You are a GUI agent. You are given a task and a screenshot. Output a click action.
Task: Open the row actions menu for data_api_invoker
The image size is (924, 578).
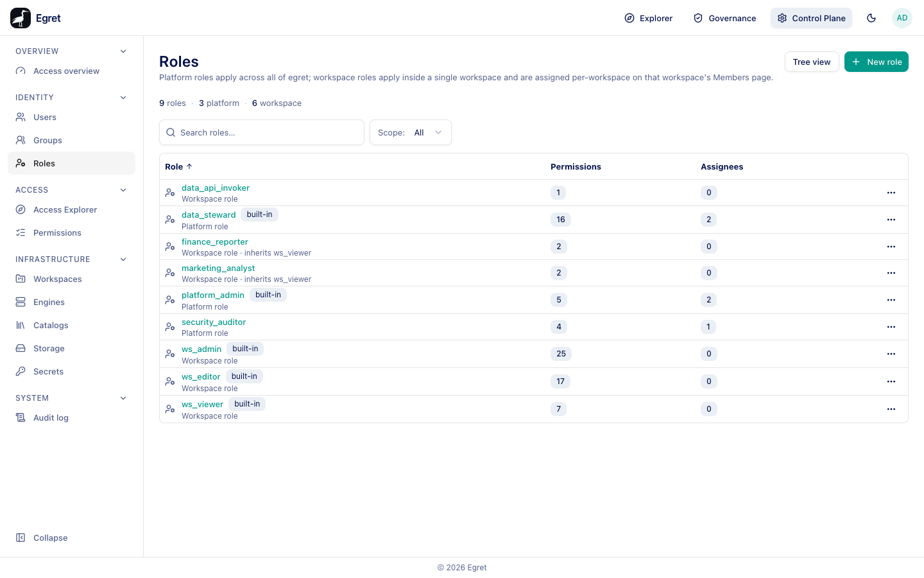pos(891,193)
